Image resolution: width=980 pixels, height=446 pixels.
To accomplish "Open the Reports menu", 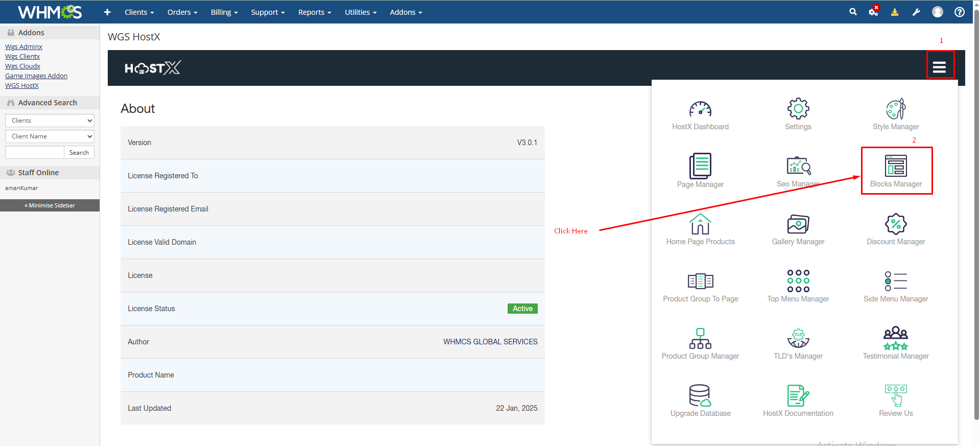I will click(315, 12).
